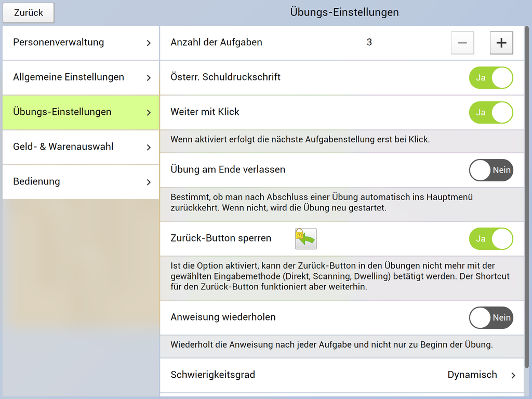Go to Bedienung settings
Viewport: 532px width, 399px height.
tap(81, 182)
